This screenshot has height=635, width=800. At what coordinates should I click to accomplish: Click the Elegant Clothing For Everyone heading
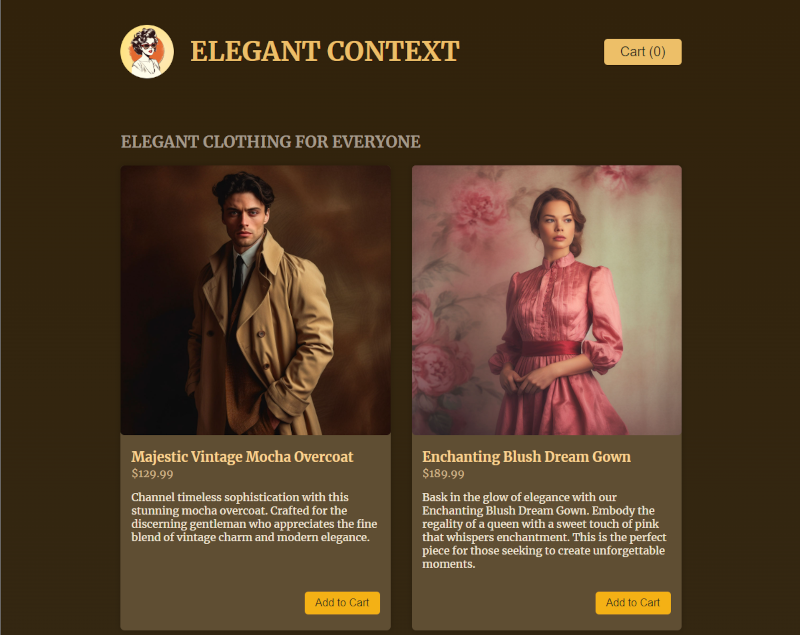point(270,141)
